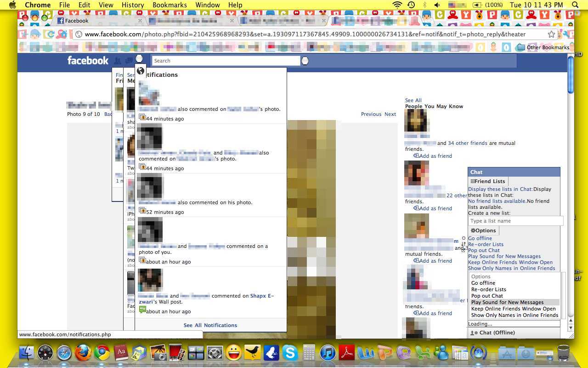Open Safari compass icon in dock
Viewport: 588px width, 368px height.
click(64, 353)
